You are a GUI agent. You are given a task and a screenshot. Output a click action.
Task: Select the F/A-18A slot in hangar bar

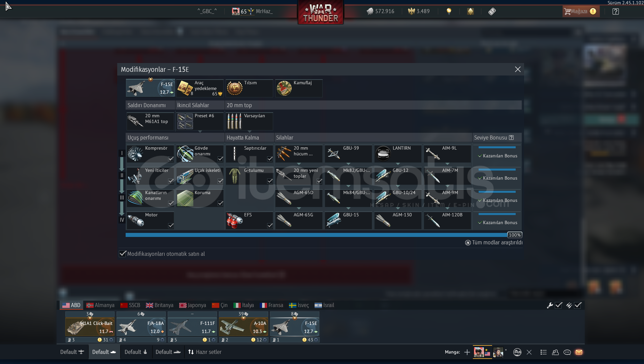coord(141,327)
